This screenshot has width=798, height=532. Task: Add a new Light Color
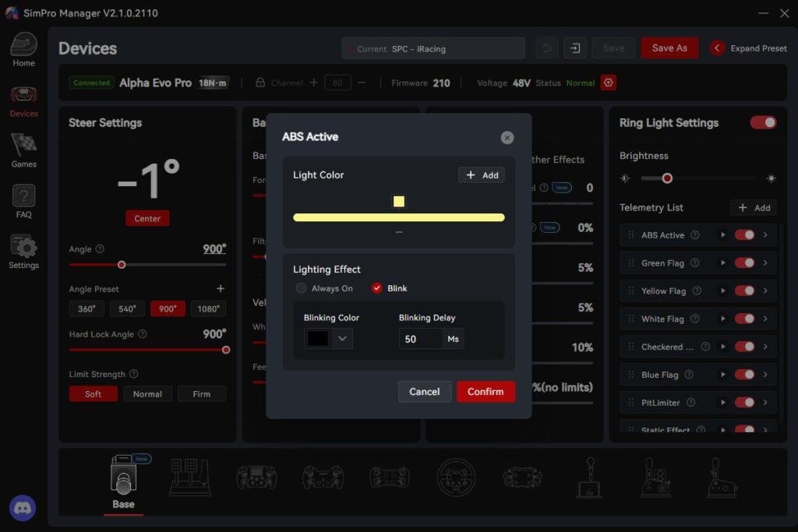point(482,175)
